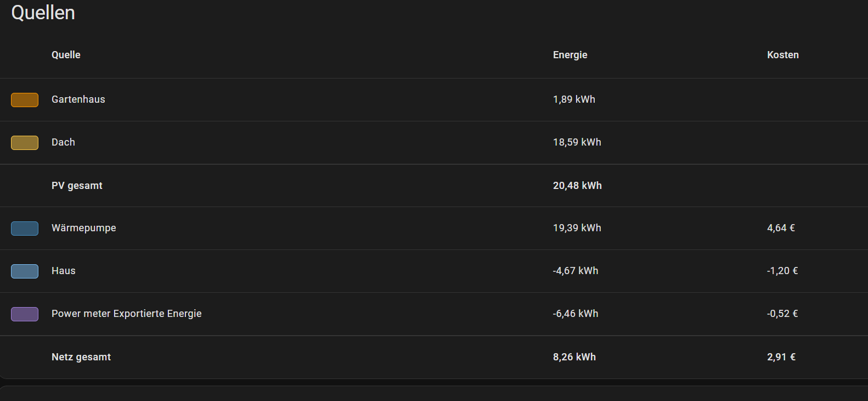Click the PV gesamt summary row
868x401 pixels.
point(77,186)
